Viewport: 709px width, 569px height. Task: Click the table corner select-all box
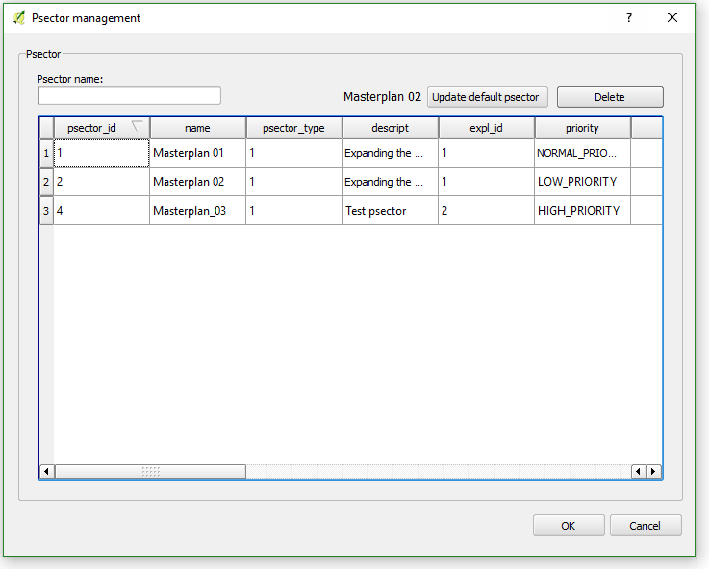(46, 128)
